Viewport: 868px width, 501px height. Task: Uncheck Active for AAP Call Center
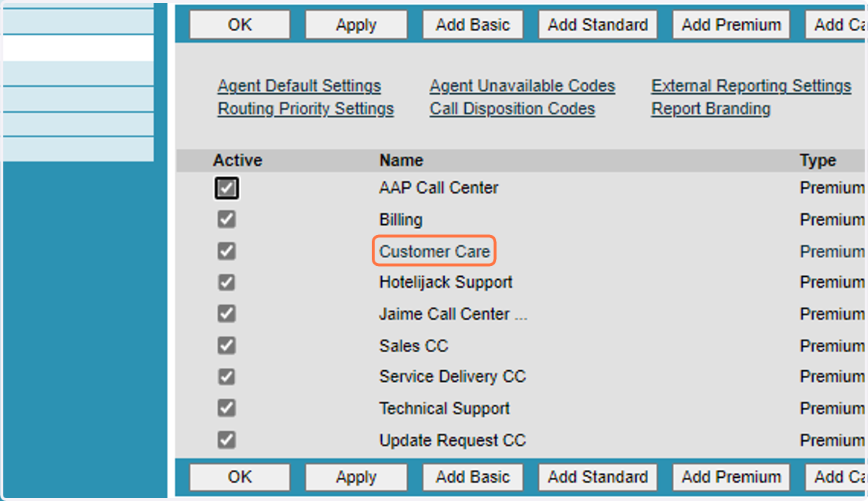pos(226,189)
